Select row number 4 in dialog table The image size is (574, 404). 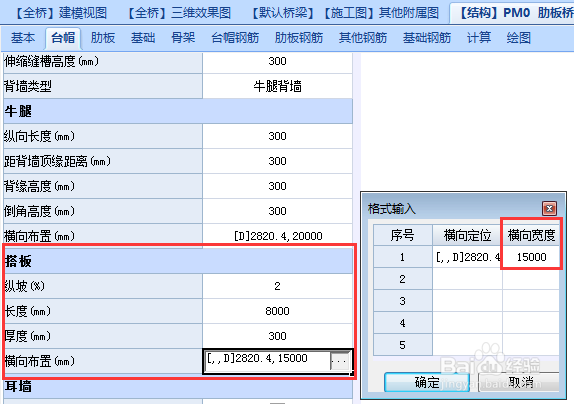403,323
